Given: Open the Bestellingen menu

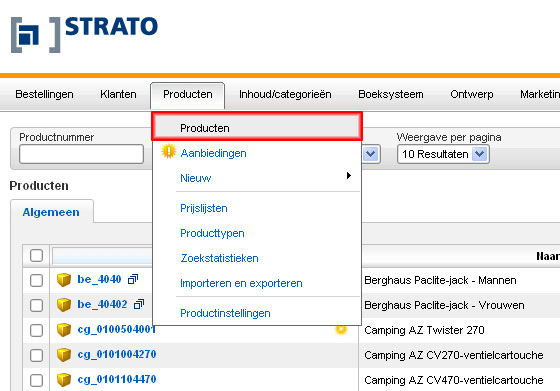Looking at the screenshot, I should [44, 94].
